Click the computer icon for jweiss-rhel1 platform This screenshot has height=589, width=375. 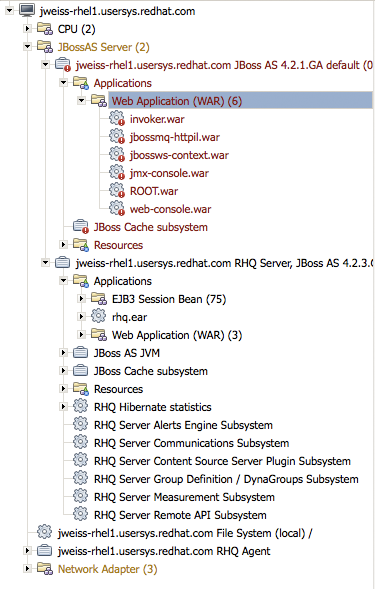27,11
